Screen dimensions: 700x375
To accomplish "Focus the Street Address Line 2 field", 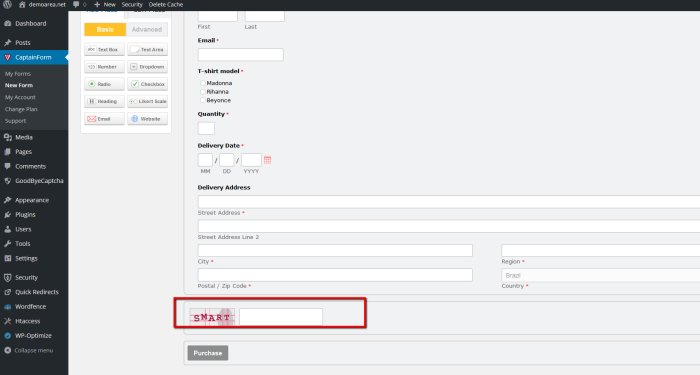I will tap(449, 226).
